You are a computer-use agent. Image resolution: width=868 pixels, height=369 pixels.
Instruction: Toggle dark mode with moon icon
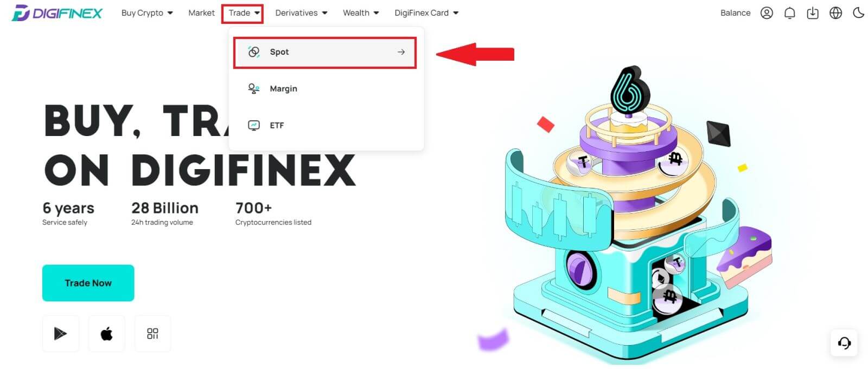858,12
